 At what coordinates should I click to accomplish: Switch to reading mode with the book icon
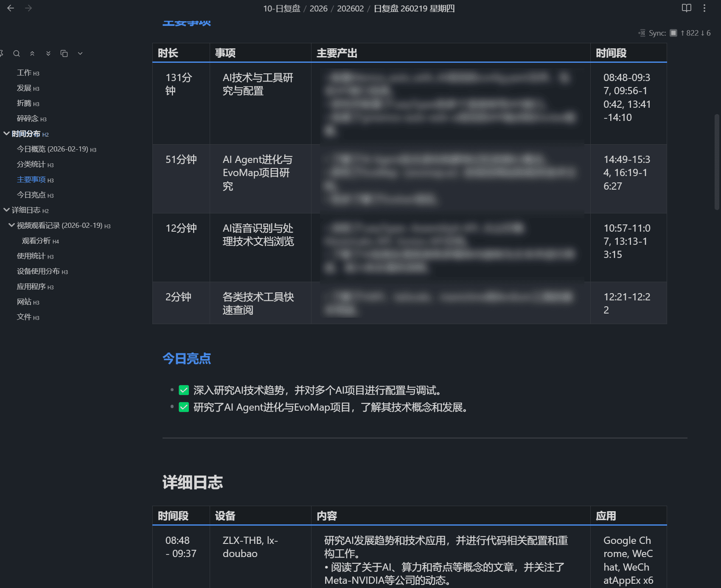686,8
